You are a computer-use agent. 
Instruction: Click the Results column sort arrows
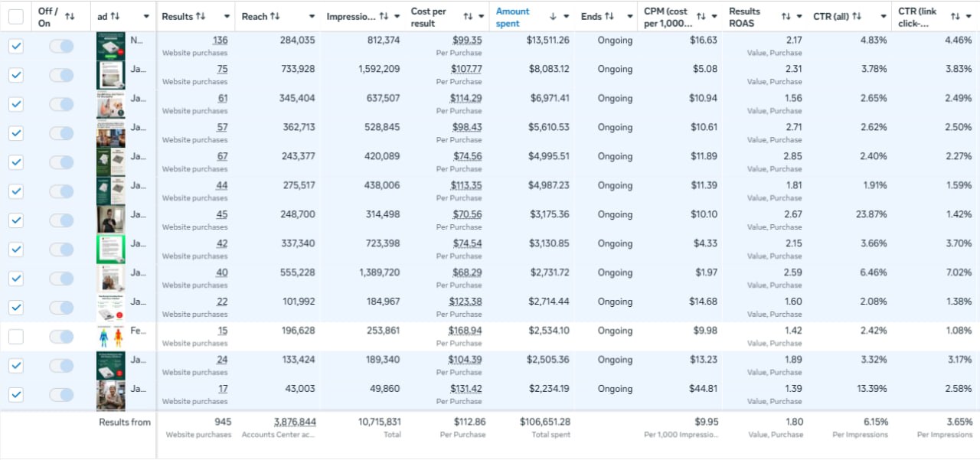201,16
